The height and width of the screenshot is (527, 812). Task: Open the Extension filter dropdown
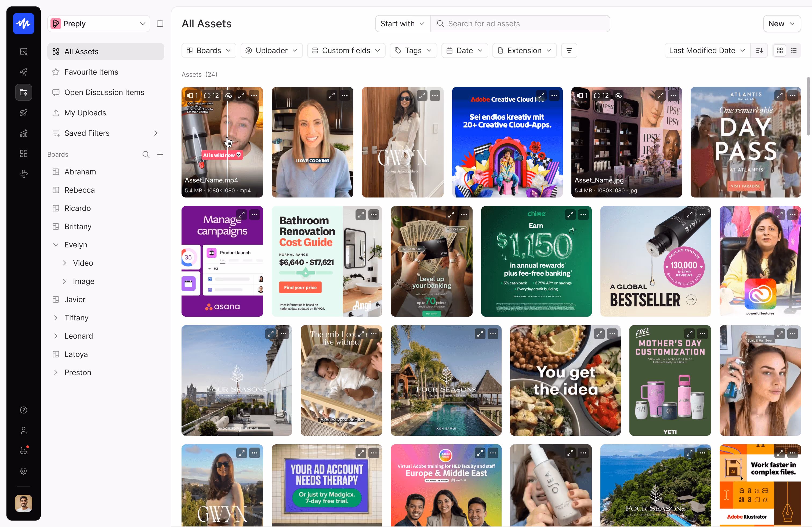coord(525,50)
